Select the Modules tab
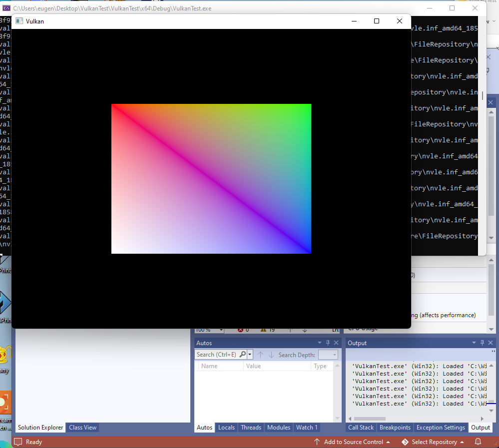Viewport: 499px width, 448px height. coord(279,428)
